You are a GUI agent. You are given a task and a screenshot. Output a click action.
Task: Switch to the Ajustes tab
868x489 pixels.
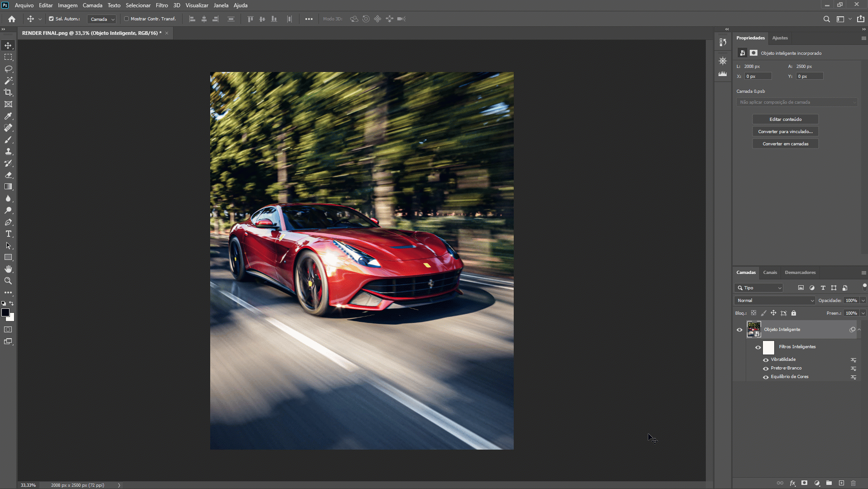coord(780,38)
